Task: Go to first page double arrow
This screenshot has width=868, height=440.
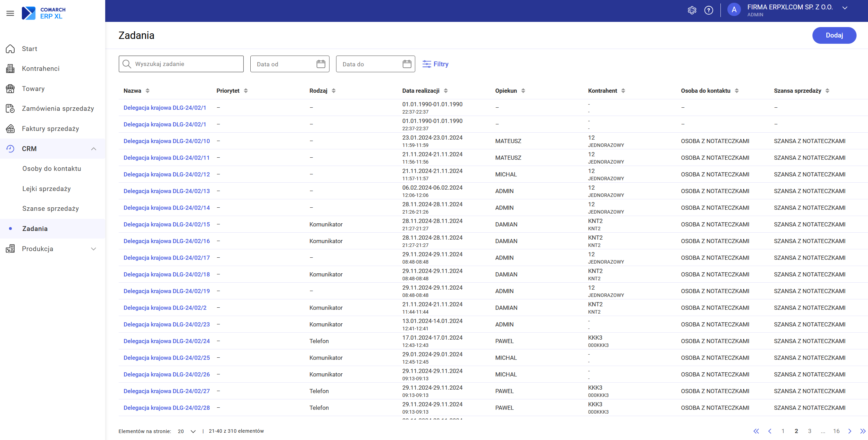Action: pyautogui.click(x=756, y=431)
